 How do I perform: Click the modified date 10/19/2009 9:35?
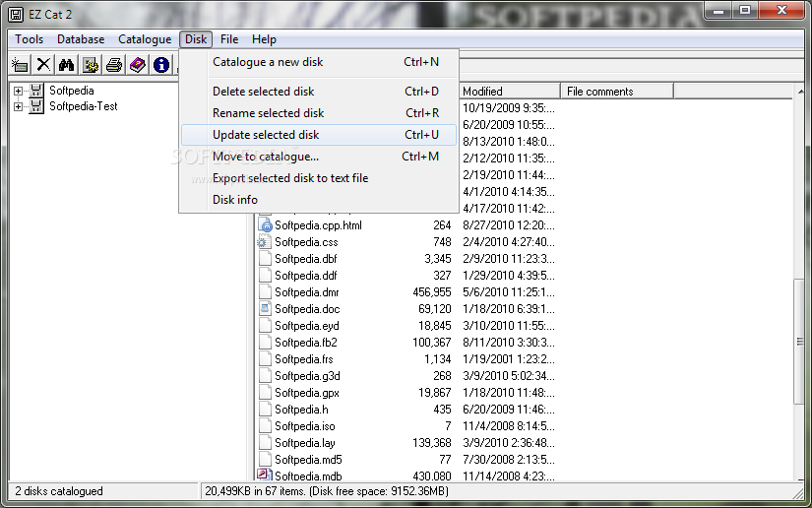(509, 108)
